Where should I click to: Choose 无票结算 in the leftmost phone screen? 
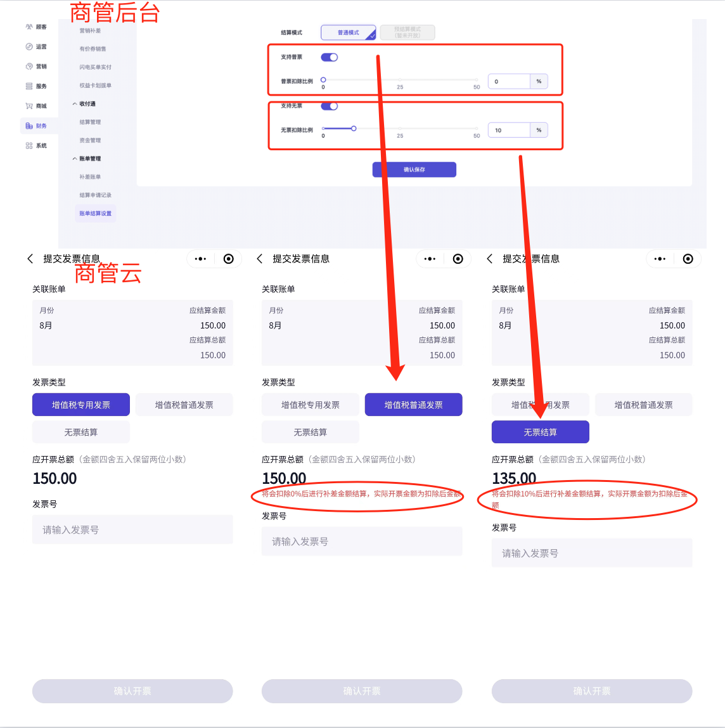click(81, 432)
